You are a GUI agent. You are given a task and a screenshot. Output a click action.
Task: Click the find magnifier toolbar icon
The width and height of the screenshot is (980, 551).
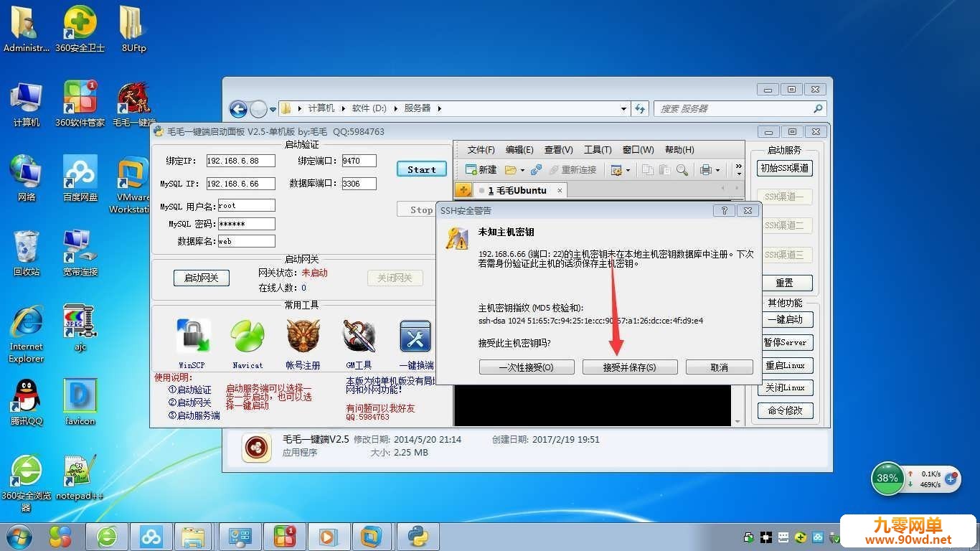682,170
